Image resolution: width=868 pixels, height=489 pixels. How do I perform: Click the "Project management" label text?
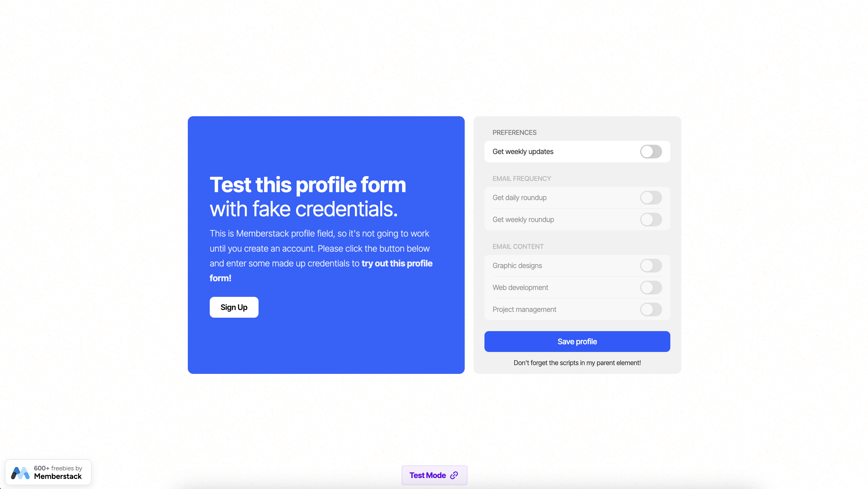[x=524, y=309]
